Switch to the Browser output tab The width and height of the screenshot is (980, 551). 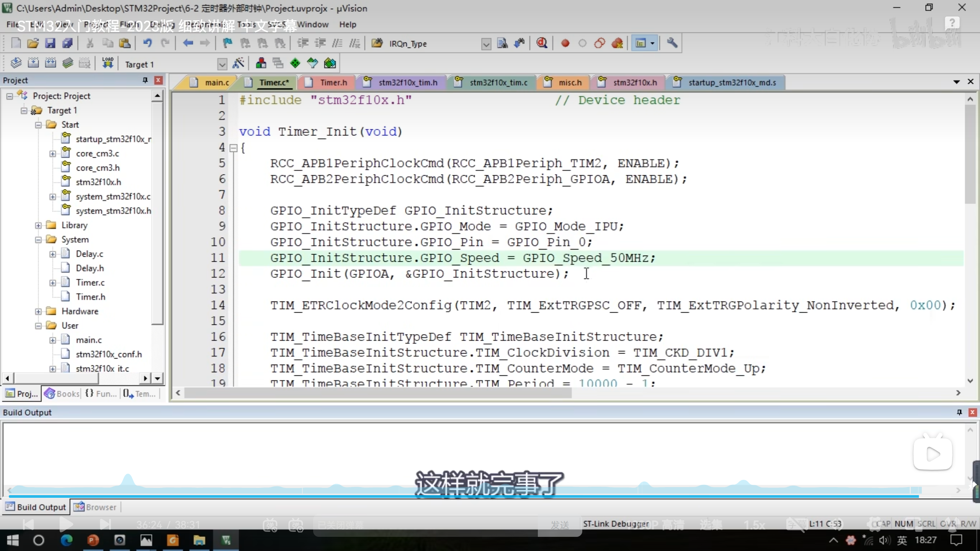(x=95, y=507)
